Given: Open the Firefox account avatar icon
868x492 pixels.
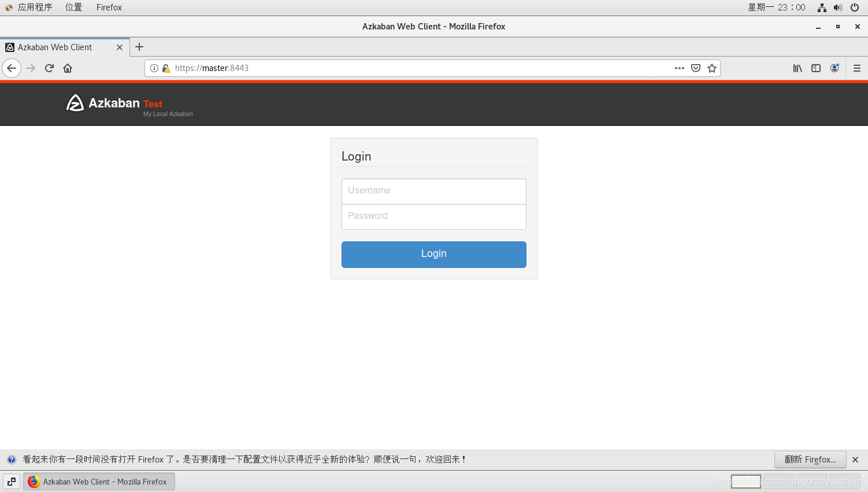Looking at the screenshot, I should point(834,68).
